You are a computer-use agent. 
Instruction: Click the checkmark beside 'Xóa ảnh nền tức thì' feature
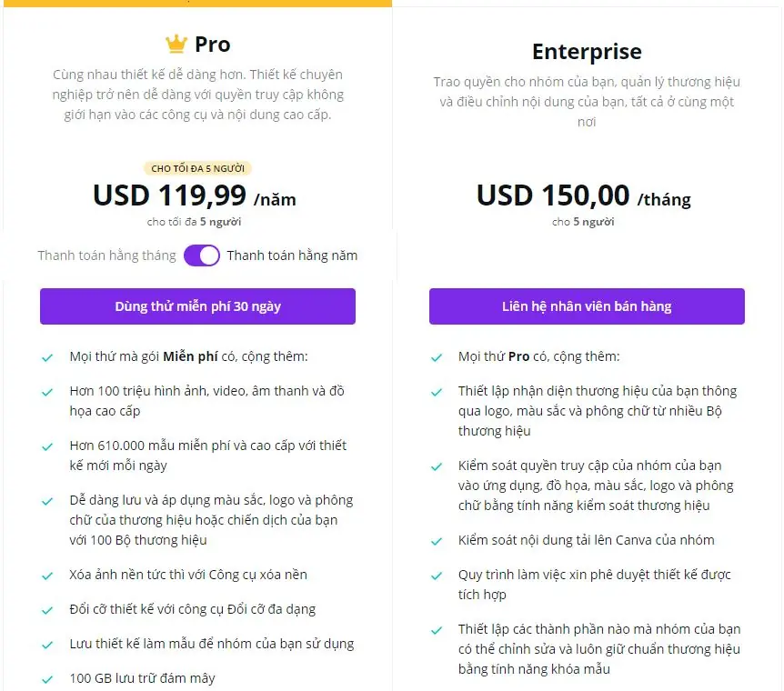pos(46,575)
